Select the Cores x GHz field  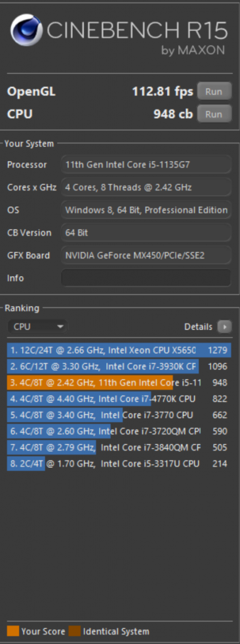[x=146, y=187]
